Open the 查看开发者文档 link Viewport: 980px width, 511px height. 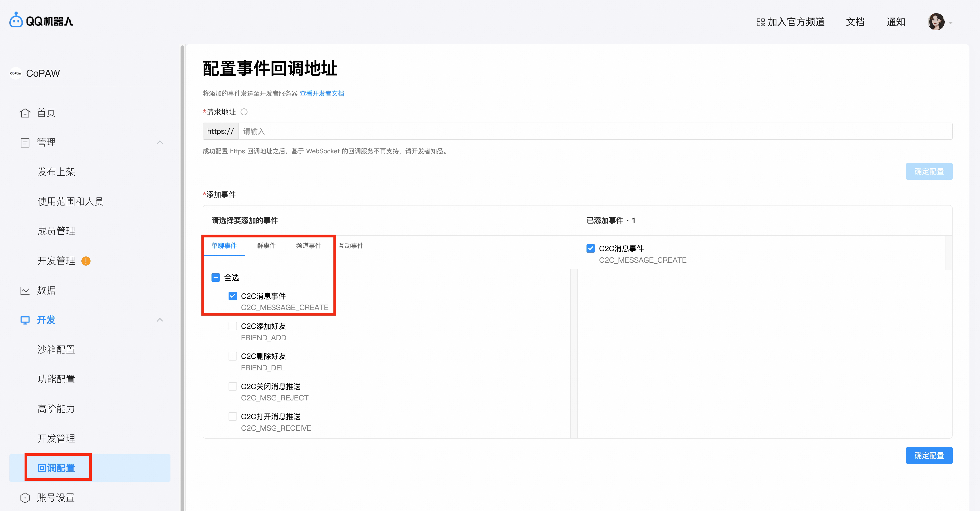tap(321, 93)
